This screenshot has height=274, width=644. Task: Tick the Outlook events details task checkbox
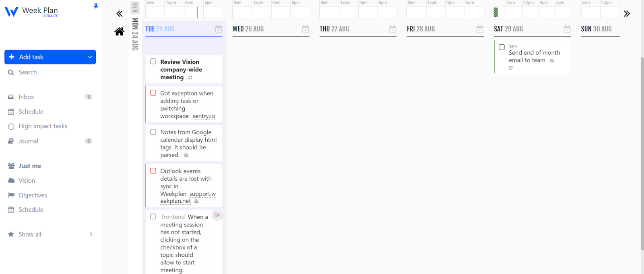153,171
